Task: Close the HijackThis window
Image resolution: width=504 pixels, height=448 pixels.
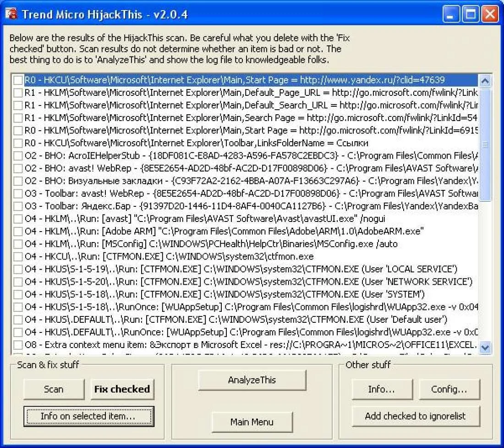Action: pos(490,14)
